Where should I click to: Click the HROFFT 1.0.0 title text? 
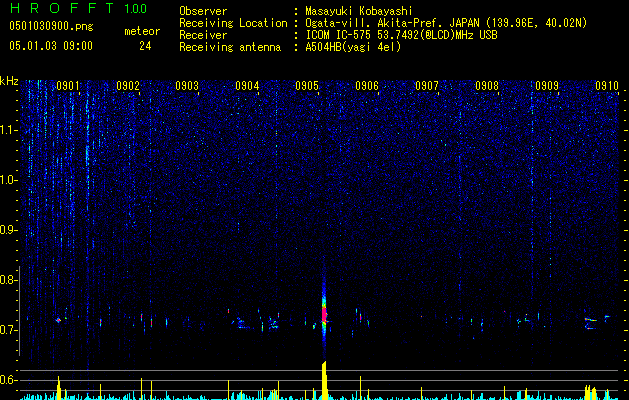[78, 8]
